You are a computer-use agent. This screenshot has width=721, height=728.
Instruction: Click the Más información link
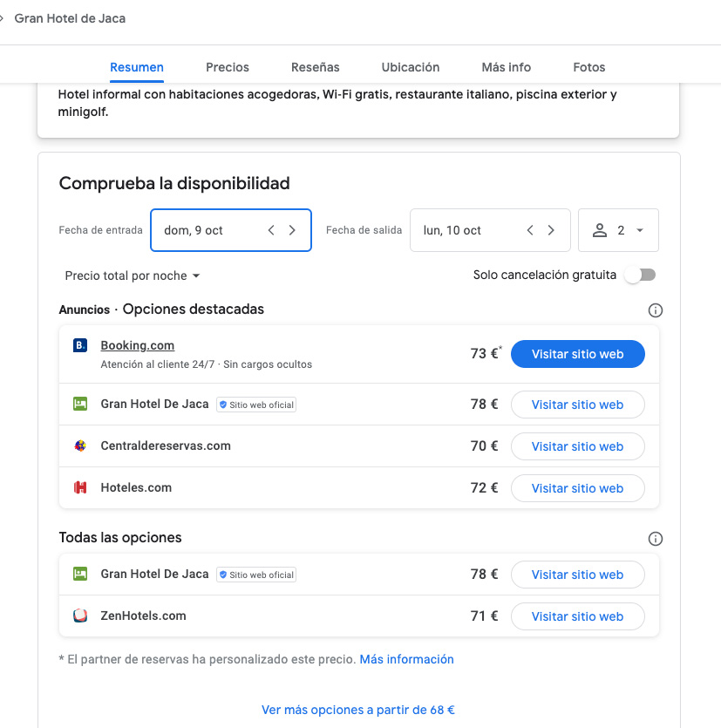coord(406,659)
